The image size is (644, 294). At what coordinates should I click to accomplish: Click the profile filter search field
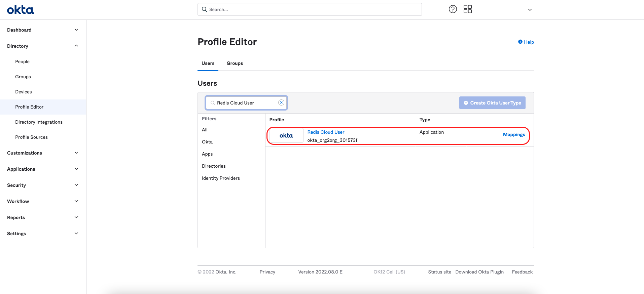click(246, 103)
